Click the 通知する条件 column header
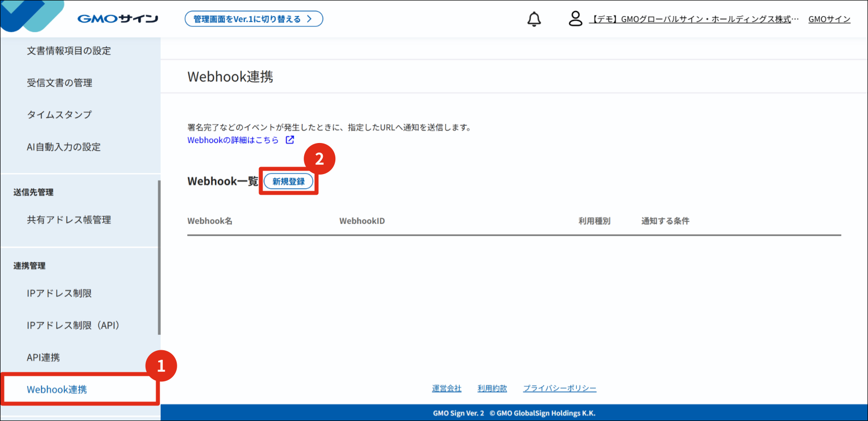This screenshot has height=421, width=868. point(665,221)
